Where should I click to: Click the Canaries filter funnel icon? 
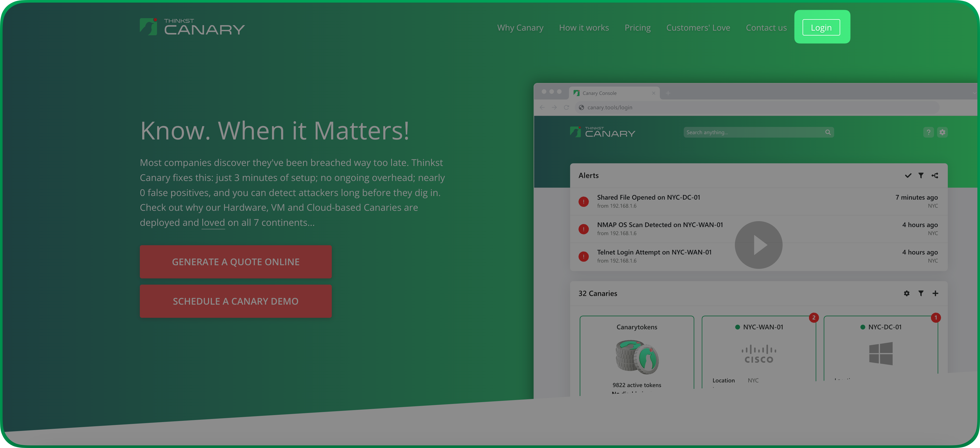tap(921, 293)
